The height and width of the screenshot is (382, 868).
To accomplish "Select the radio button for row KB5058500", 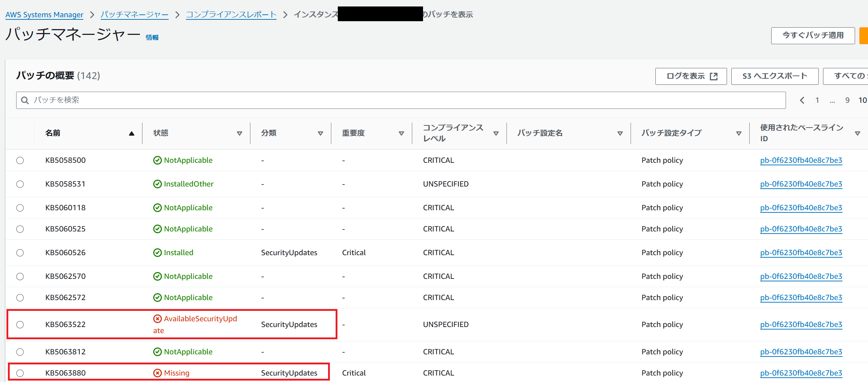I will 20,160.
